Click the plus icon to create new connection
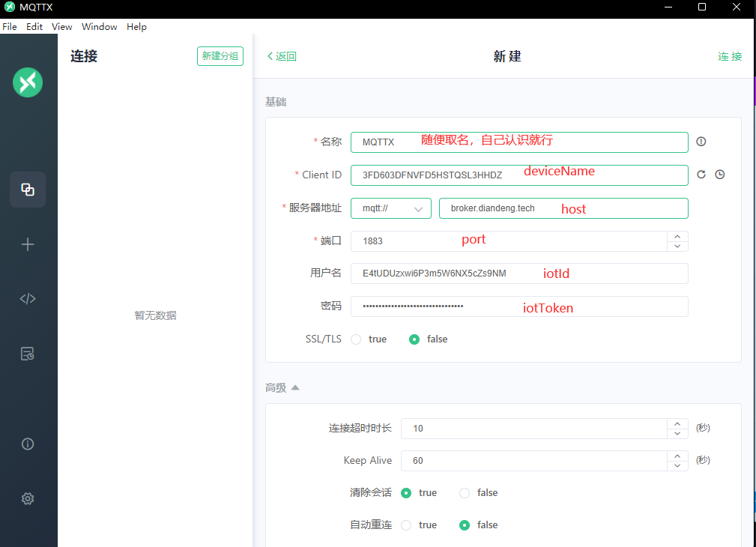 click(x=28, y=244)
